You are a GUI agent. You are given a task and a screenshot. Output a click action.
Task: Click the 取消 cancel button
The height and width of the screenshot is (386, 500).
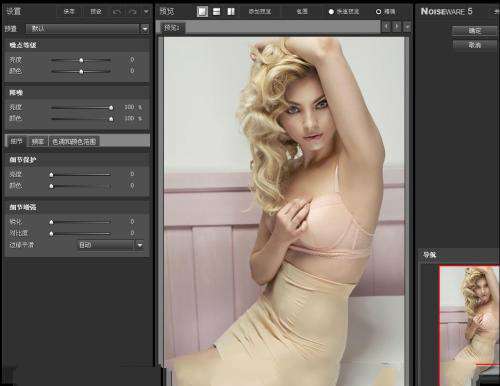pyautogui.click(x=475, y=44)
